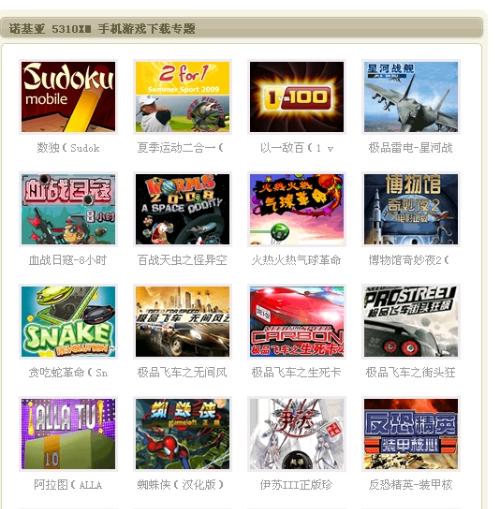The width and height of the screenshot is (500, 509).
Task: Open the Snake Revolution game thumbnail
Action: [68, 322]
